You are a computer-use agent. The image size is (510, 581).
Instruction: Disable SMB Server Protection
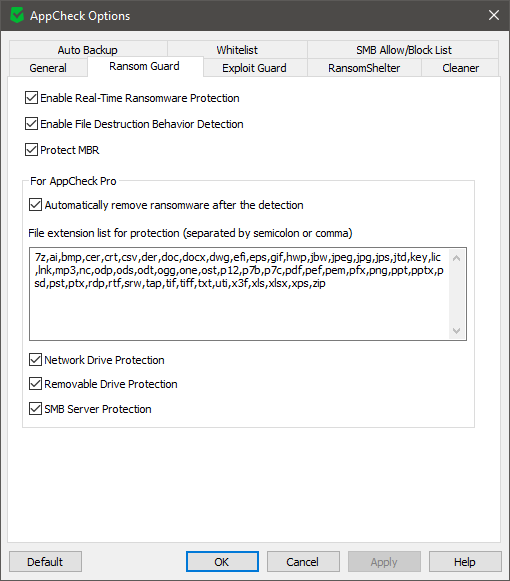tap(36, 409)
